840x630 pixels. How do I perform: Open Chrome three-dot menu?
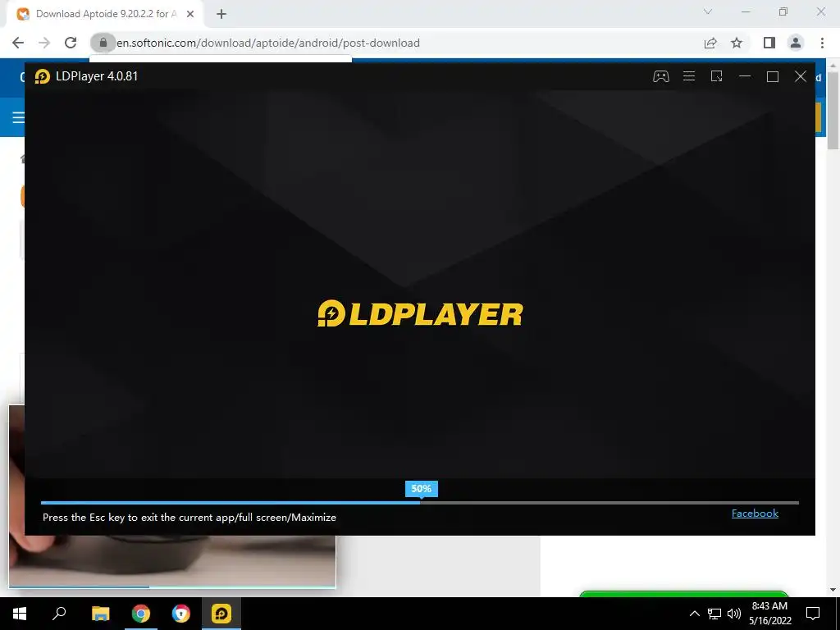coord(822,43)
